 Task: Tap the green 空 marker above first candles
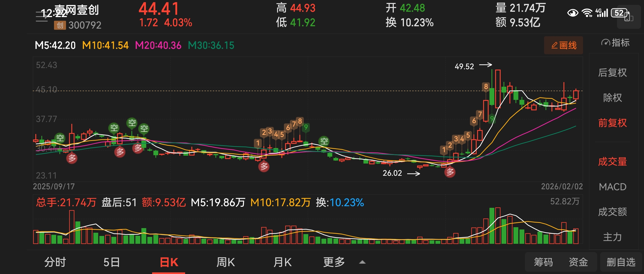click(x=60, y=138)
